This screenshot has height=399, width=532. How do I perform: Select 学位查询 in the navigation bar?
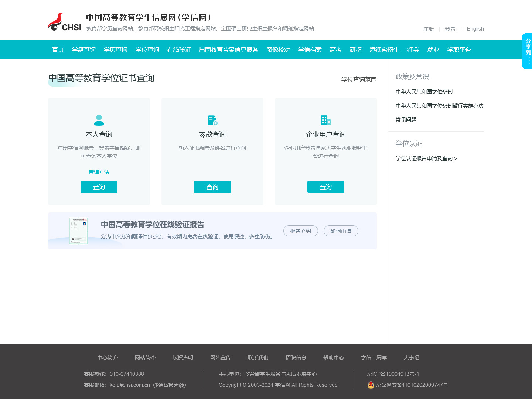(147, 50)
